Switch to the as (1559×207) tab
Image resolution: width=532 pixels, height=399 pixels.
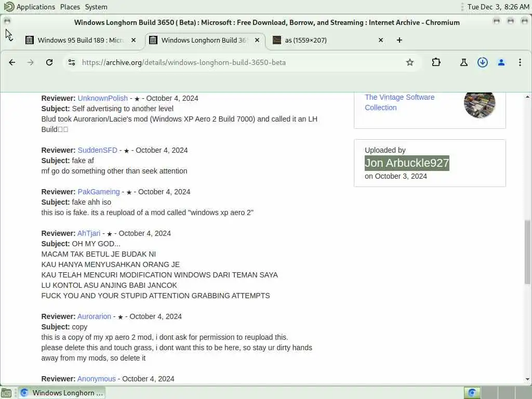[328, 40]
